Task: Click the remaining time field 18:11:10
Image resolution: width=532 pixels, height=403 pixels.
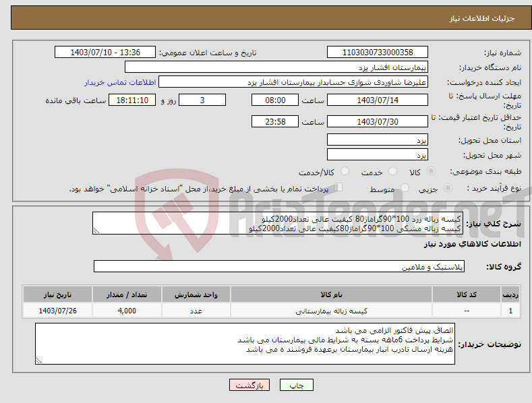Action: coord(132,100)
